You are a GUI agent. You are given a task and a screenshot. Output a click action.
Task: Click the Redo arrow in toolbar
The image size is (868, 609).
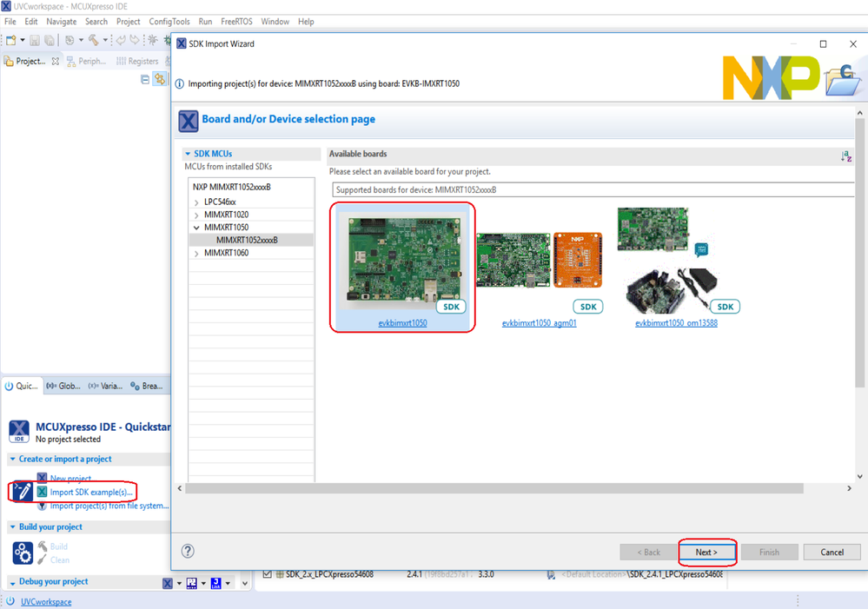tap(135, 40)
